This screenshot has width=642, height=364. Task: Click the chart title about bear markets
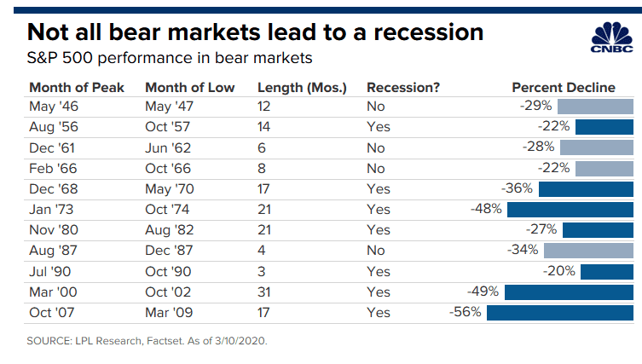point(256,32)
